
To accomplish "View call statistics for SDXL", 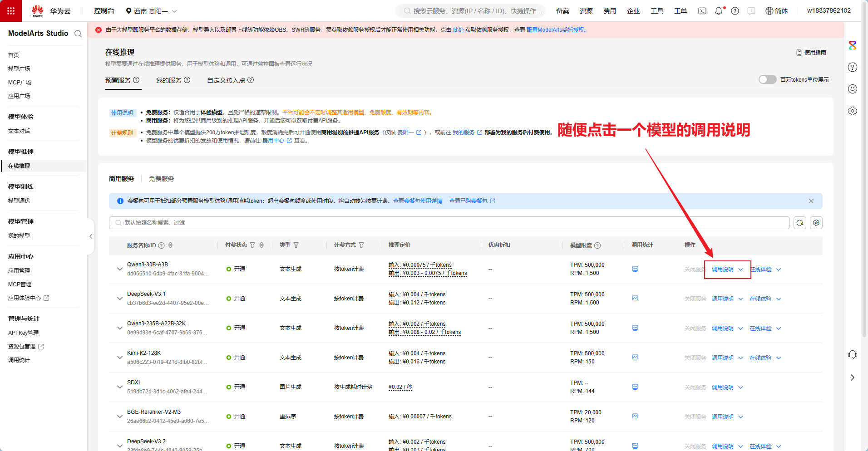I will pos(635,387).
